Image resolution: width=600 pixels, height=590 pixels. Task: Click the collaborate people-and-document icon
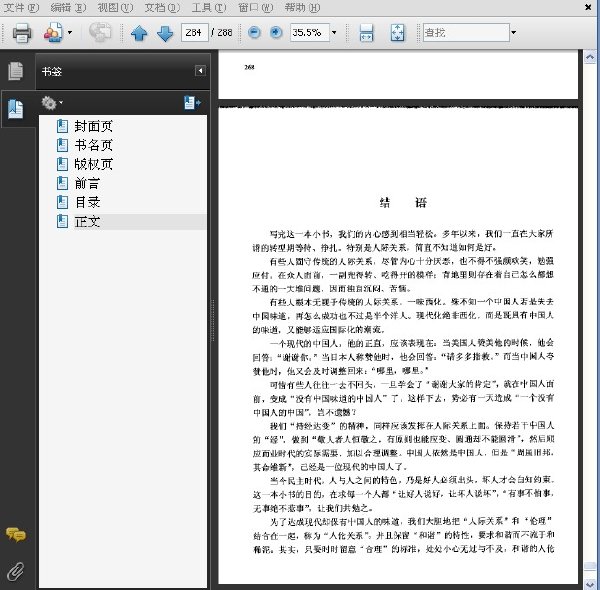53,33
